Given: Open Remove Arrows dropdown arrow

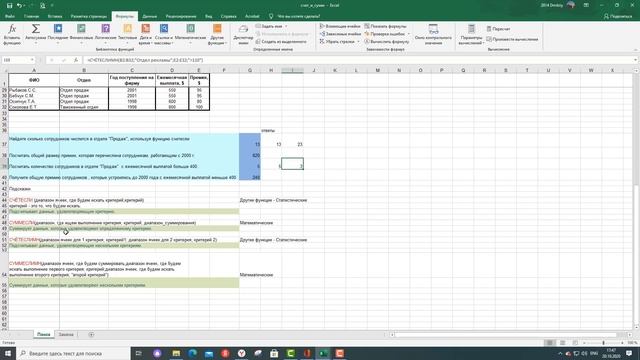Looking at the screenshot, I should point(358,42).
